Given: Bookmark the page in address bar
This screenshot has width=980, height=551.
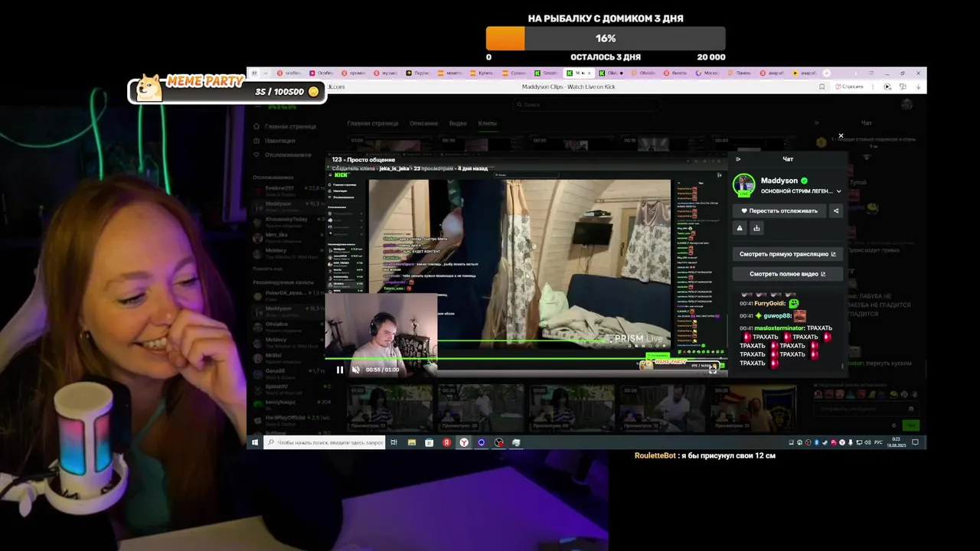Looking at the screenshot, I should (x=822, y=86).
